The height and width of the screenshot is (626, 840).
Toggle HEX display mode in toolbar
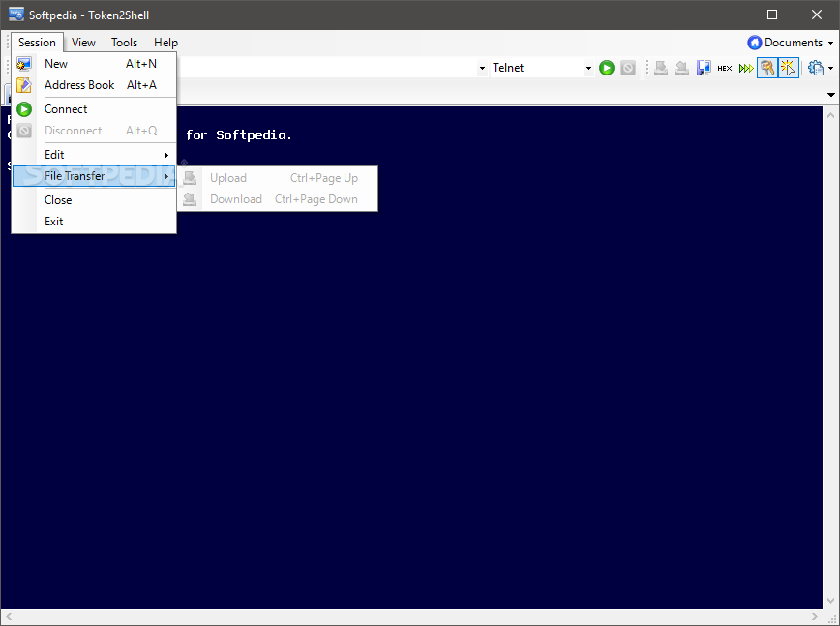coord(724,68)
